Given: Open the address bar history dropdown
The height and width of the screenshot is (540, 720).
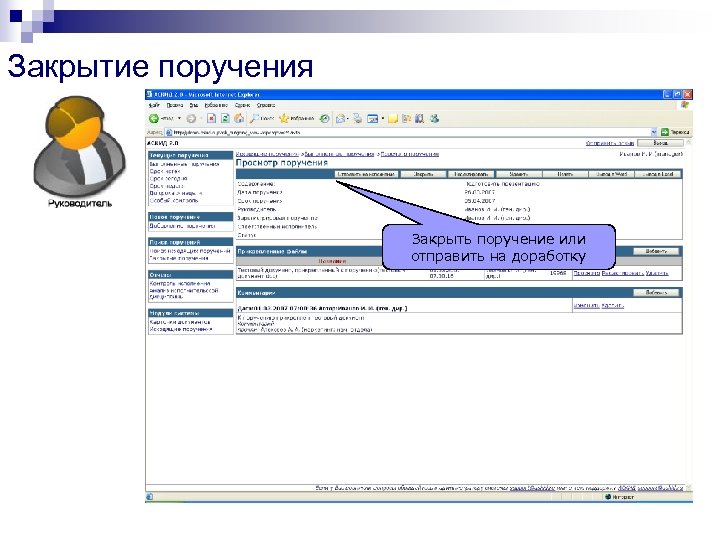Looking at the screenshot, I should click(x=654, y=132).
